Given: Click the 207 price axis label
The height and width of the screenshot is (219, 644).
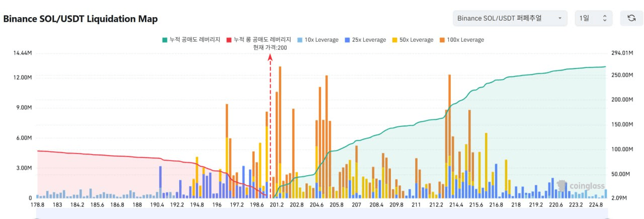Looking at the screenshot, I should tap(357, 205).
